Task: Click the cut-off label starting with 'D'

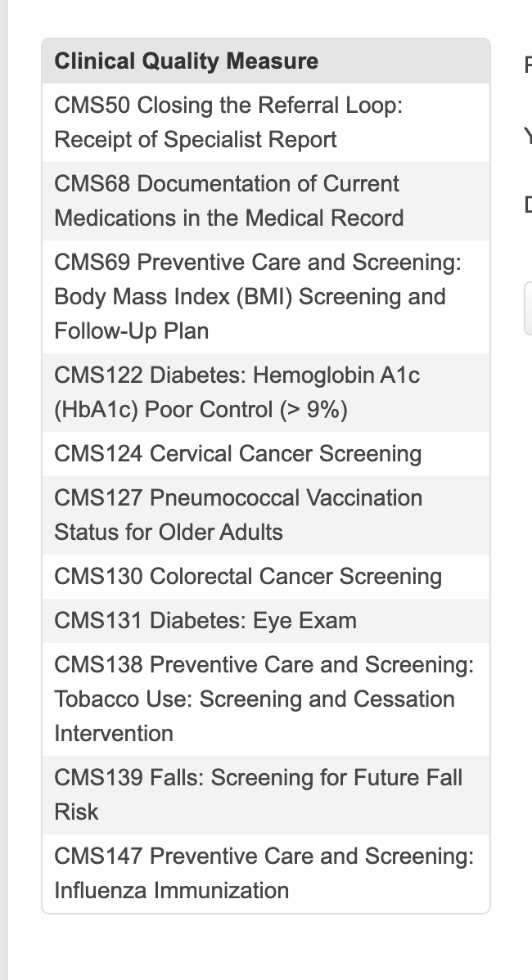Action: (527, 204)
